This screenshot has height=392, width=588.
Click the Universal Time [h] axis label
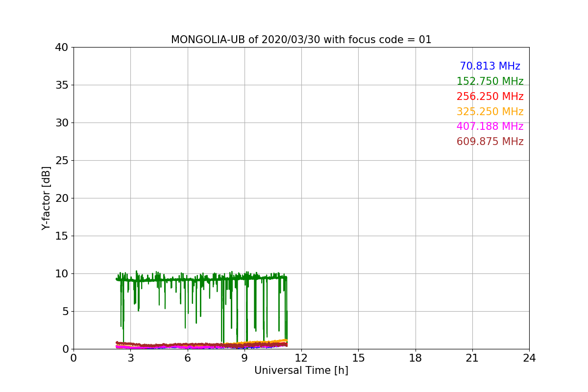point(301,371)
